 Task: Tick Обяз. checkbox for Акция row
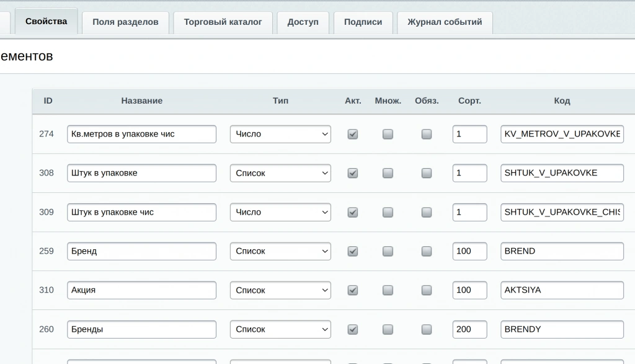coord(427,290)
